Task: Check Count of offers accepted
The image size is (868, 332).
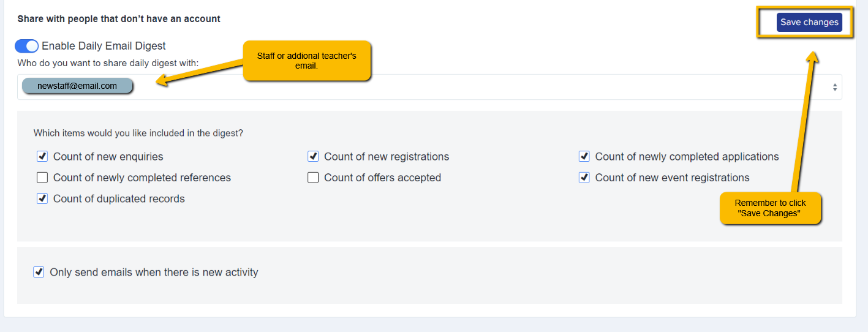Action: [x=313, y=178]
